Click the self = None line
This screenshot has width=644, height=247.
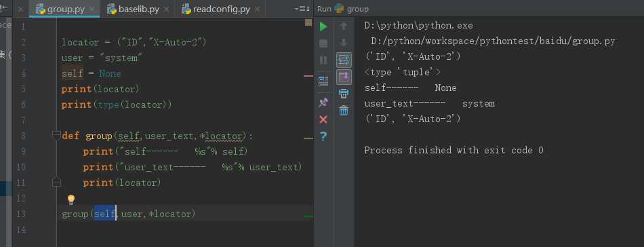tap(92, 73)
